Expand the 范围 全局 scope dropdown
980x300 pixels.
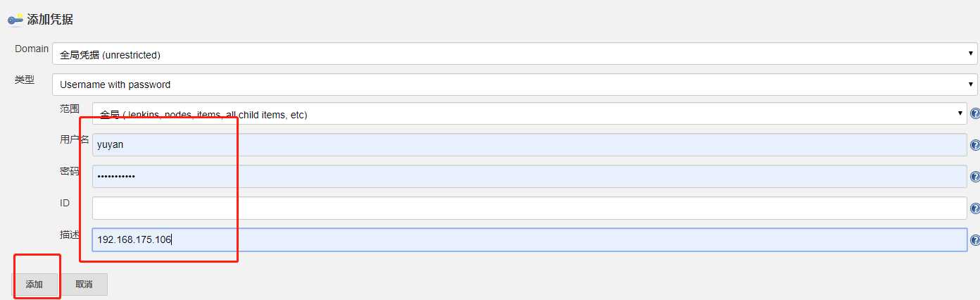(x=529, y=113)
